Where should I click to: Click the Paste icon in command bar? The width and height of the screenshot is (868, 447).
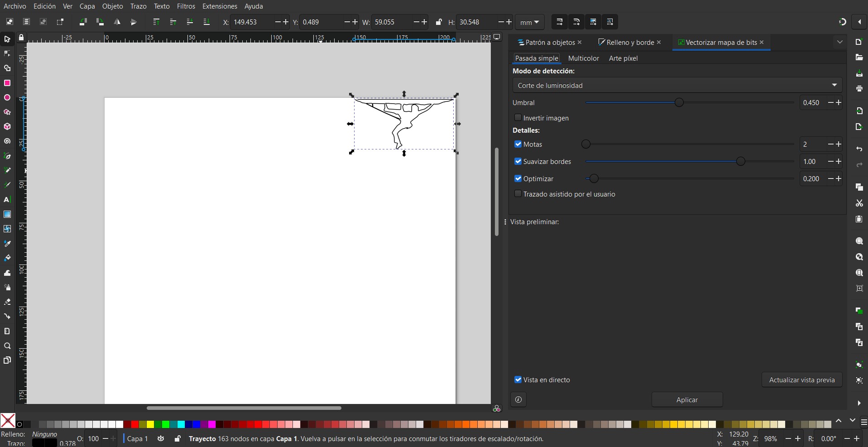[859, 219]
